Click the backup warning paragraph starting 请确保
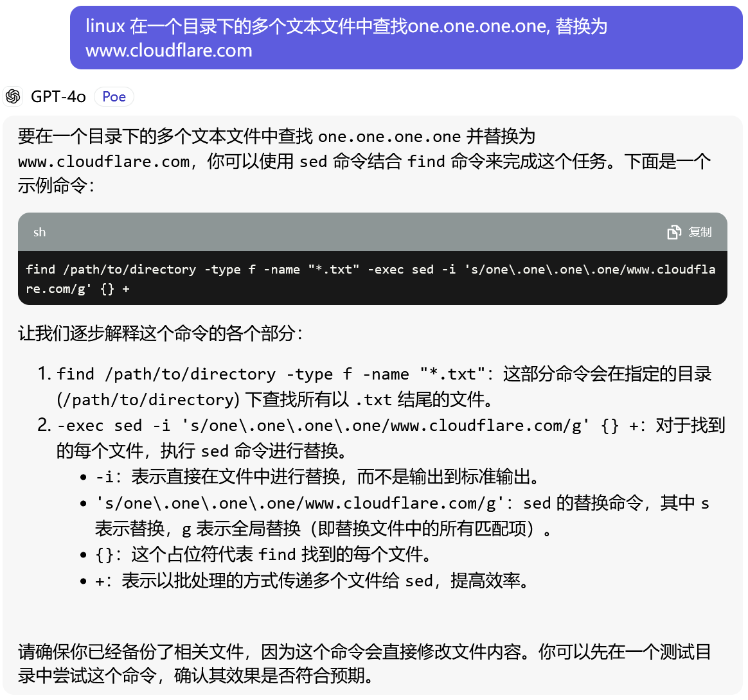Screen dimensions: 748x700 coord(363,663)
